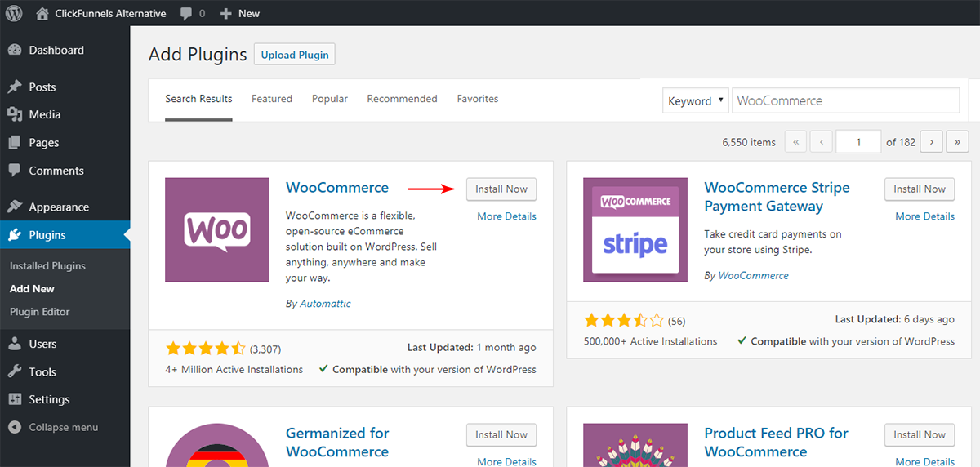The height and width of the screenshot is (467, 980).
Task: Open More Details for Germanized plugin
Action: 506,461
